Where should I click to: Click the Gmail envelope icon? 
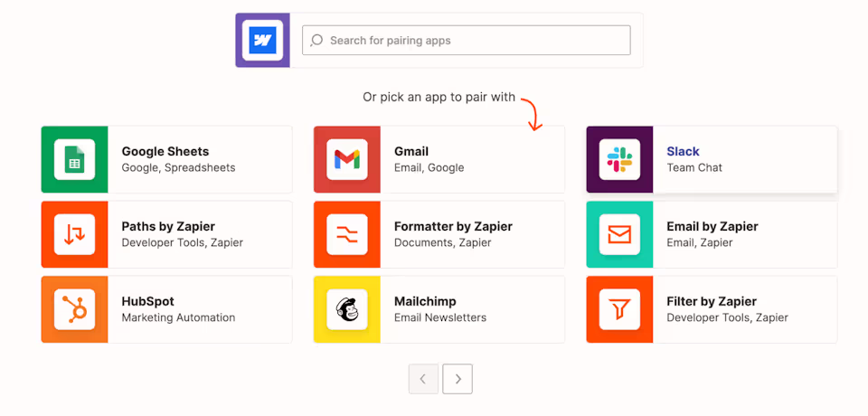point(347,159)
